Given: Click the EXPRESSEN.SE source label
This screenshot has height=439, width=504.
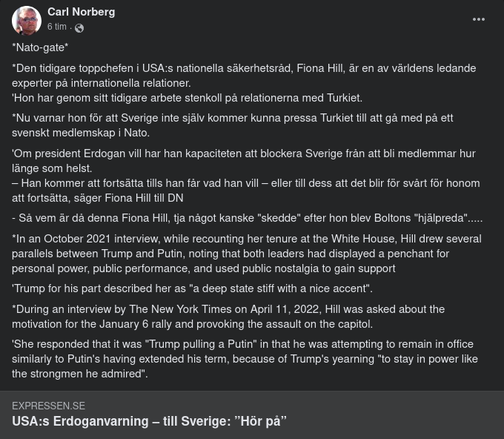Looking at the screenshot, I should coord(48,406).
